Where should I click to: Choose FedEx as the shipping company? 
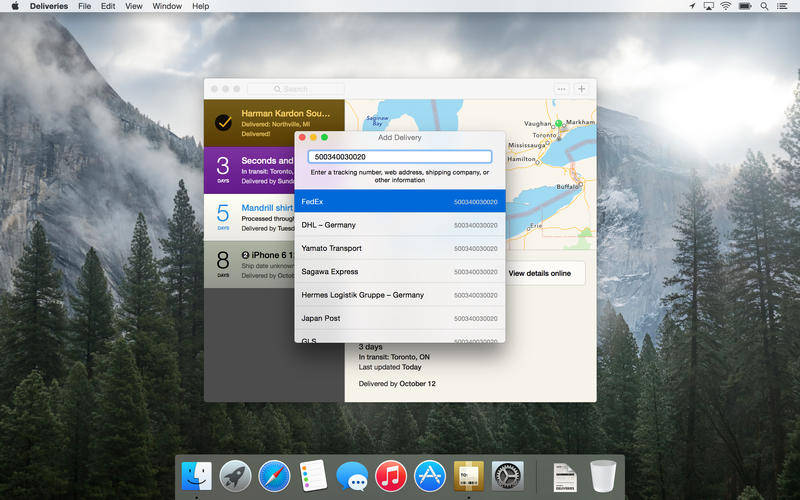[400, 202]
